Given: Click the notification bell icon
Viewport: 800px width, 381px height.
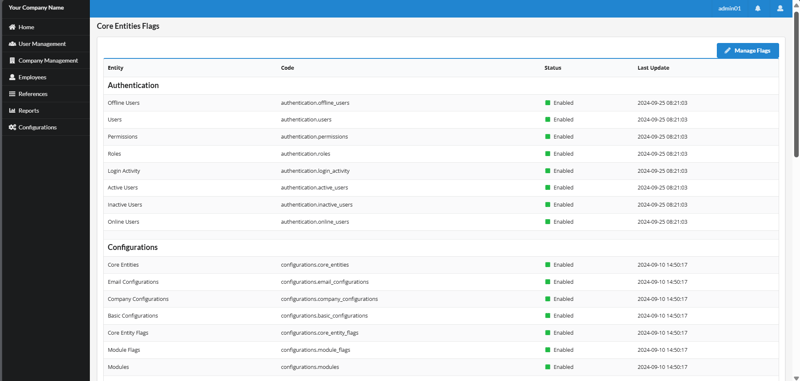Looking at the screenshot, I should point(758,8).
